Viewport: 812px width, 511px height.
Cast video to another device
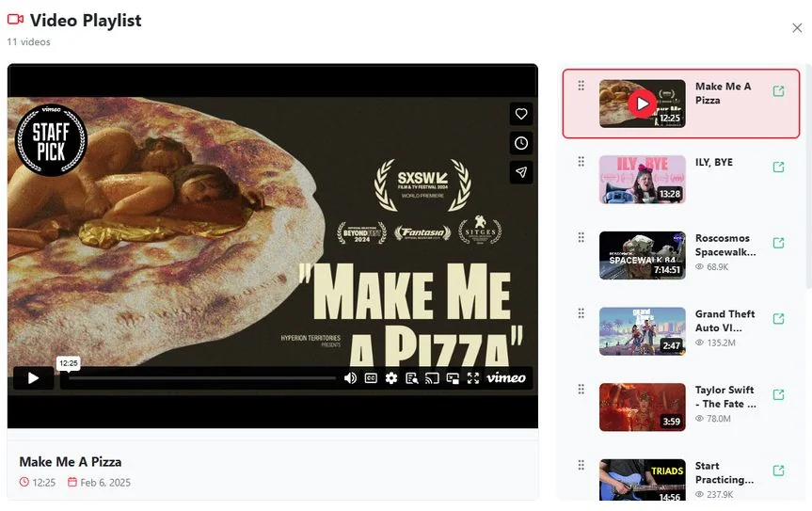(x=432, y=378)
